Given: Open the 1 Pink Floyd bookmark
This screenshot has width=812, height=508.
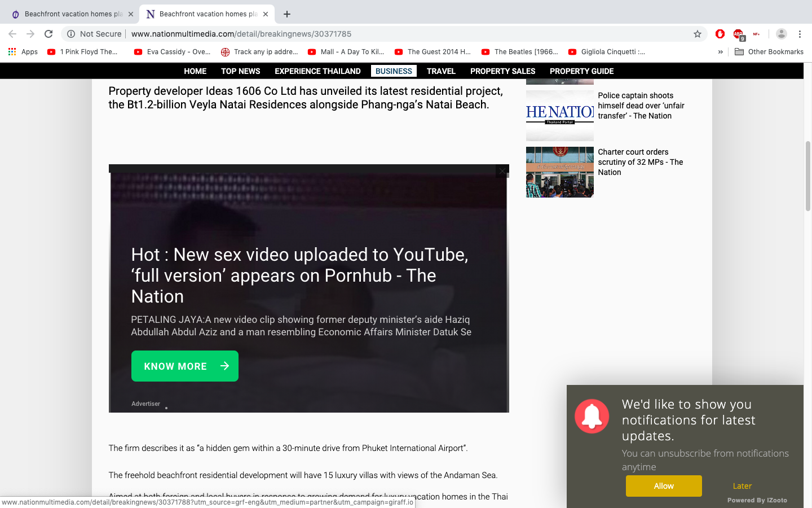Looking at the screenshot, I should pos(83,51).
